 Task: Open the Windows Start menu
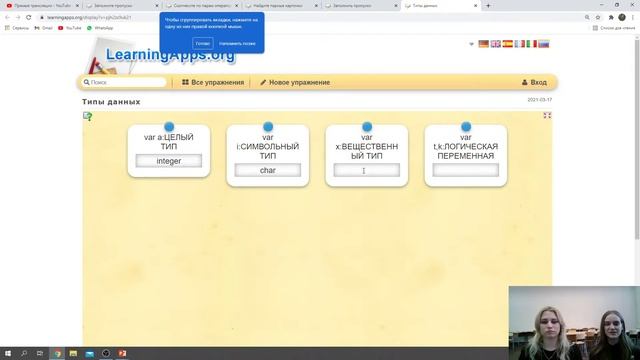[8, 353]
